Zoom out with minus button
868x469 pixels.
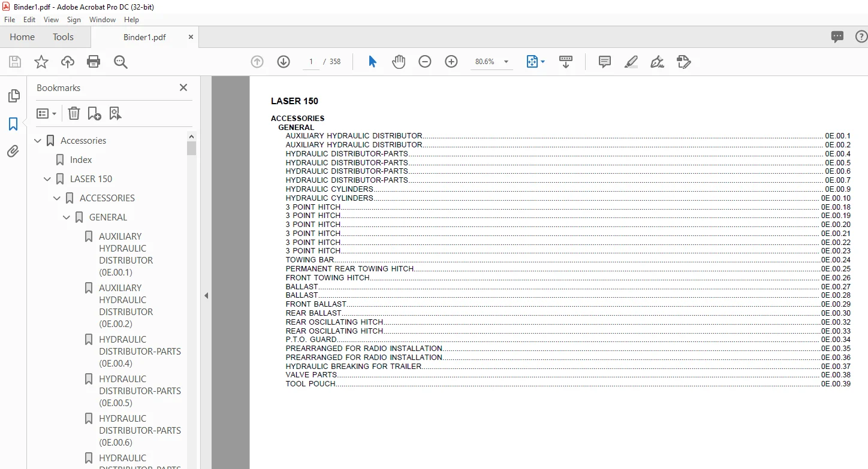click(x=425, y=62)
